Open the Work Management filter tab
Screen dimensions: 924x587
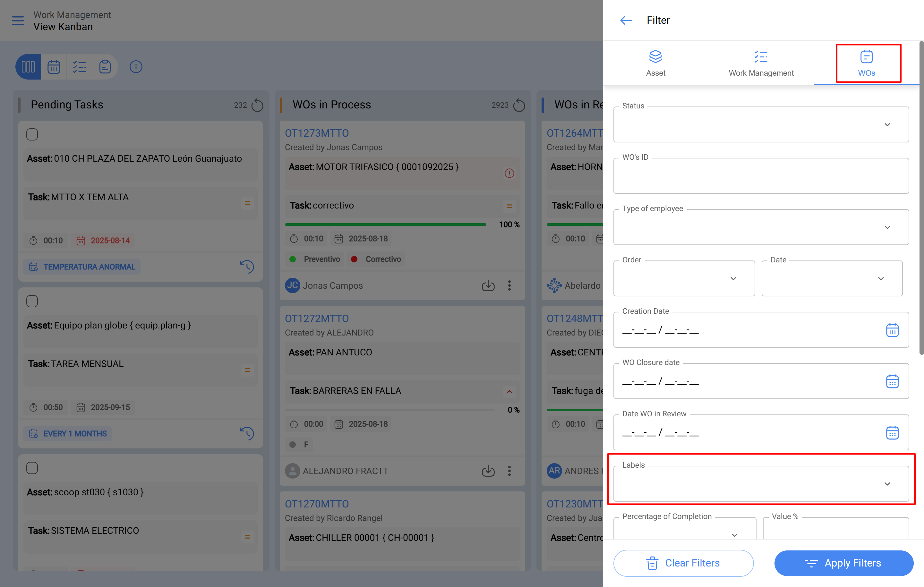tap(760, 63)
